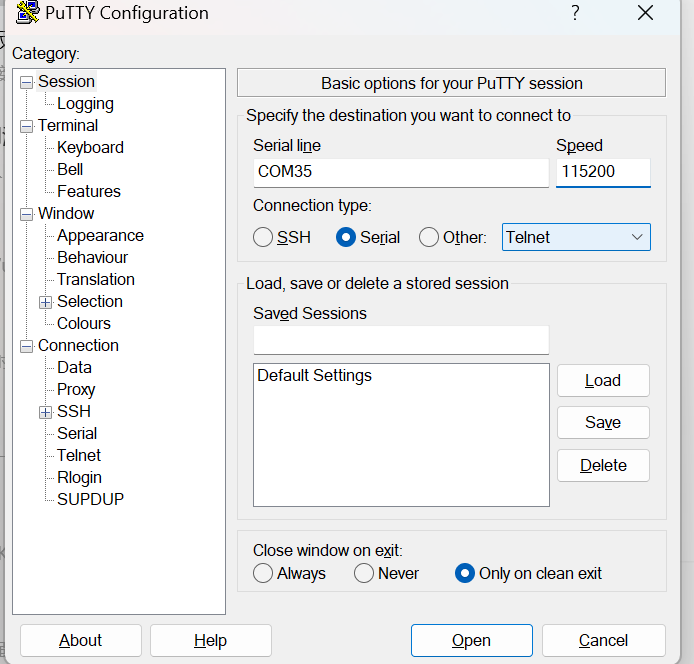This screenshot has width=694, height=664.
Task: Open the Proxy category
Action: click(x=76, y=390)
